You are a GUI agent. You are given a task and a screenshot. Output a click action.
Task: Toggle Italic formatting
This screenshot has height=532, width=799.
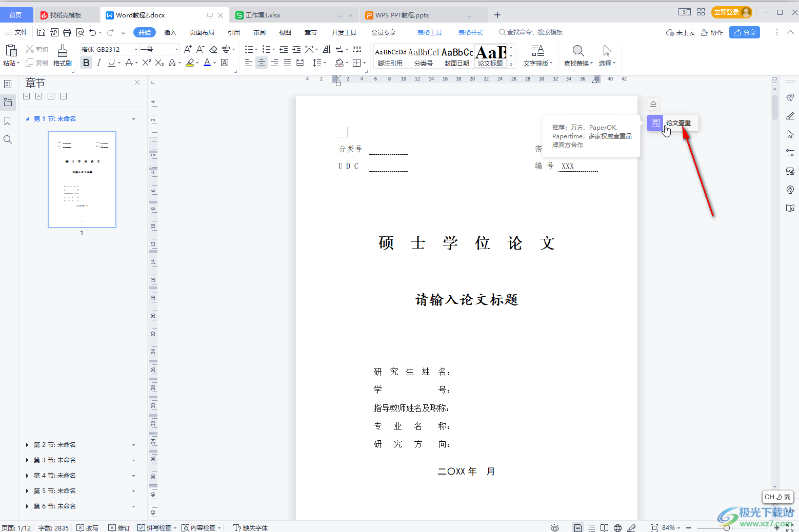pos(98,63)
